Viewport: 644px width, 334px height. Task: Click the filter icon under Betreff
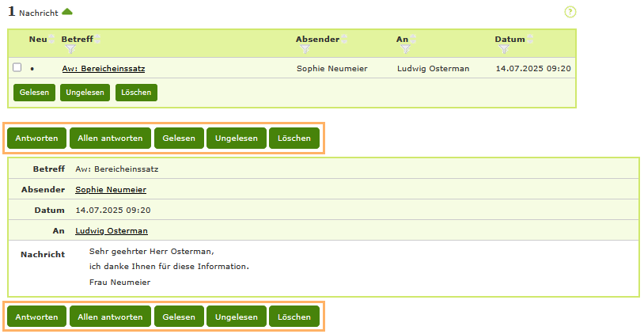[70, 49]
